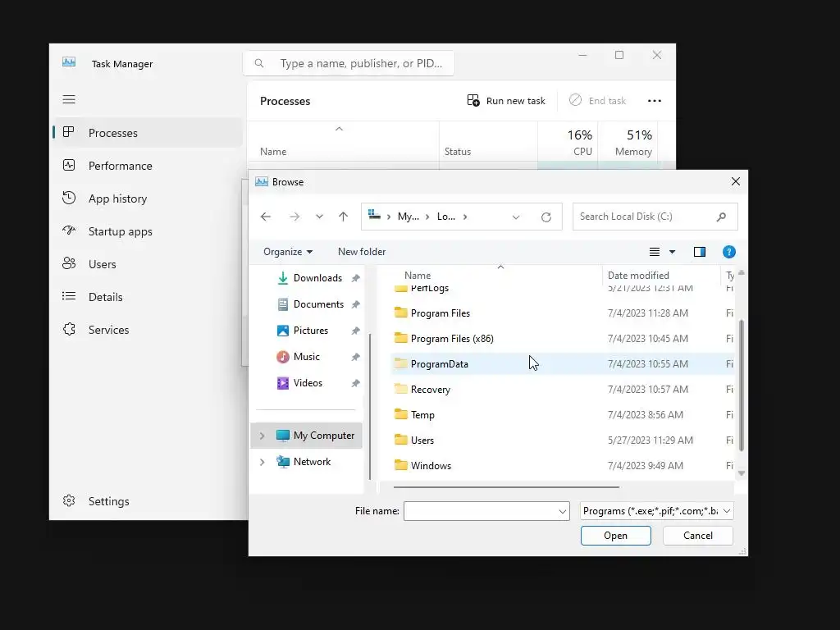
Task: Sort processes by Name column
Action: pyautogui.click(x=343, y=141)
